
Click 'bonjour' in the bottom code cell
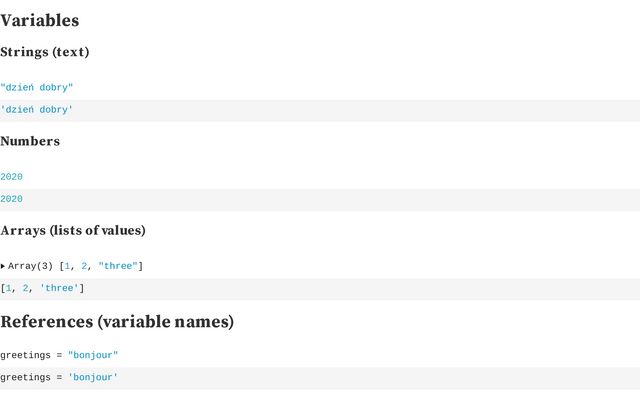pyautogui.click(x=93, y=377)
